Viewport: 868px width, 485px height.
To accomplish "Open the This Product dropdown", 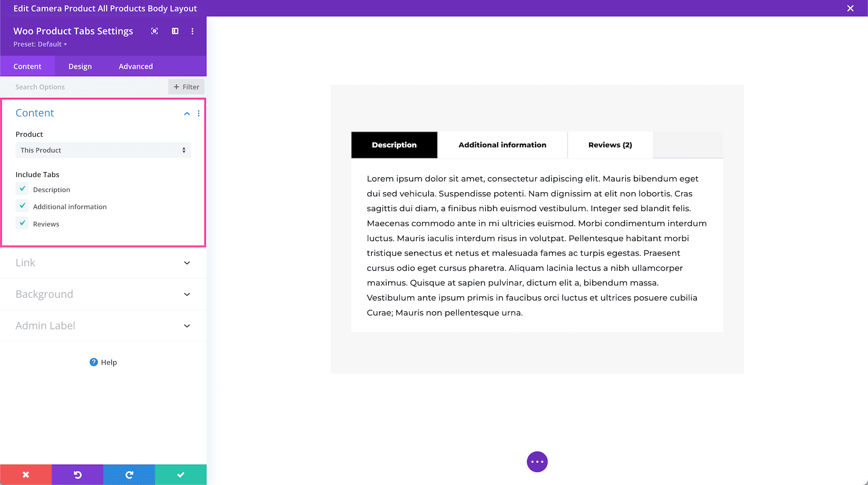I will click(x=103, y=150).
